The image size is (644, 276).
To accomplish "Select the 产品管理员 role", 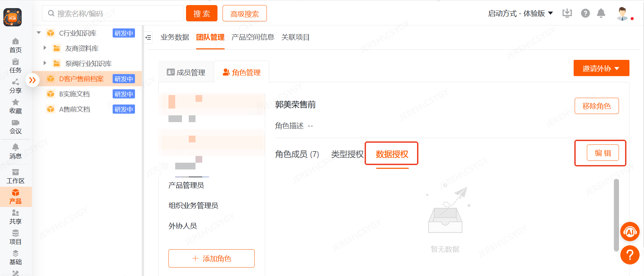I will (186, 185).
